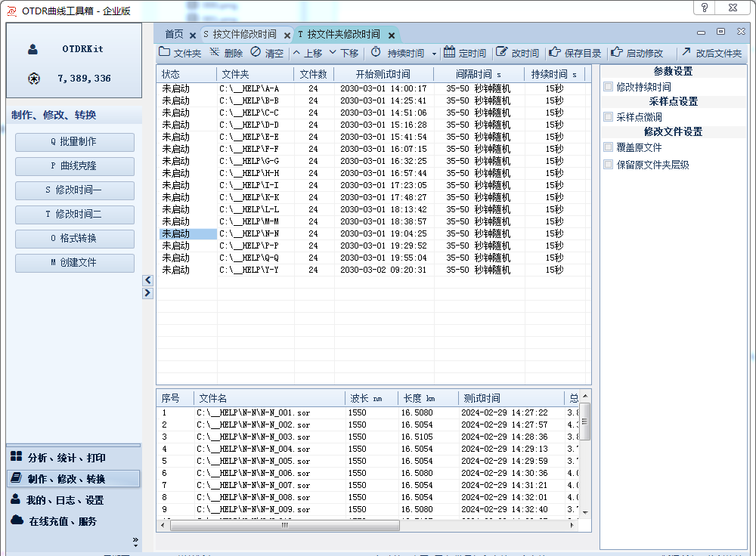The width and height of the screenshot is (756, 556).
Task: Open the 分析、统计、打印 navigation section
Action: 73,457
